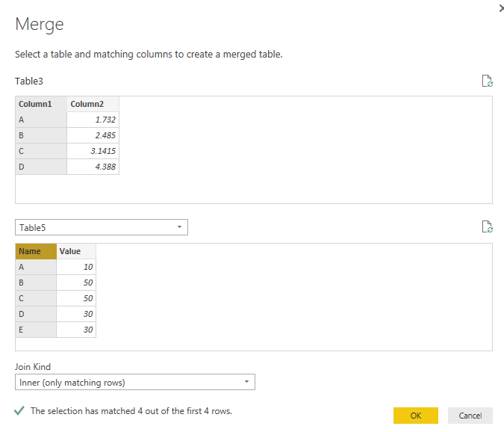
Task: Expand the Join Kind dropdown
Action: (x=134, y=383)
